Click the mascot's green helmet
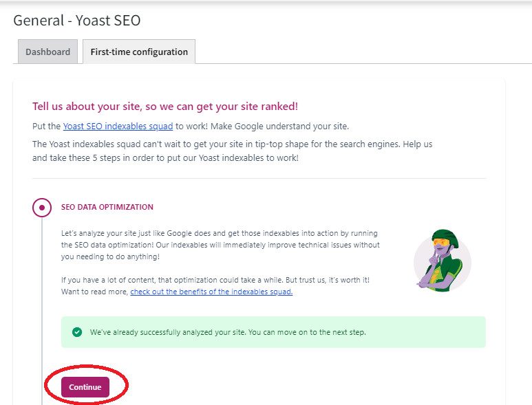Image resolution: width=532 pixels, height=405 pixels. 440,237
